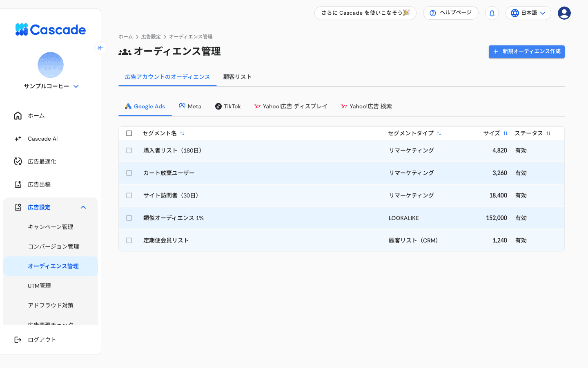Click the ログアウト label
Screen dimensions: 588x368
(42, 340)
